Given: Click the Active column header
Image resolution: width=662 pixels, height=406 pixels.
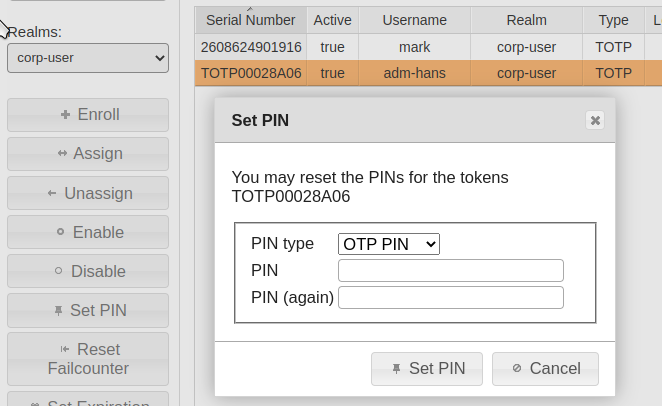Looking at the screenshot, I should (332, 20).
